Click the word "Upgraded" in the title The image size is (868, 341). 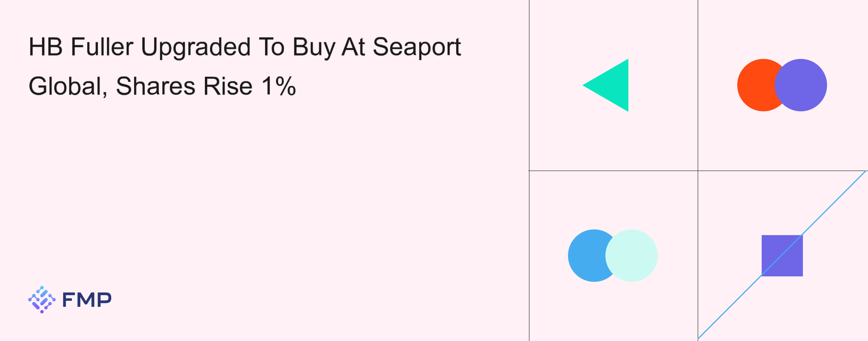(195, 47)
